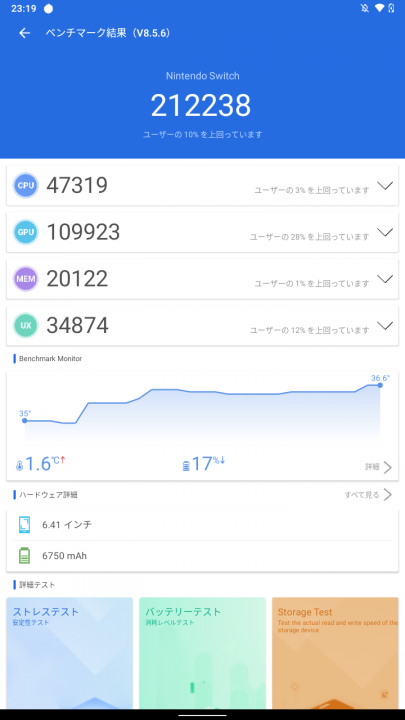The image size is (405, 720).
Task: Expand the MEM 20122 score details
Action: coord(385,279)
